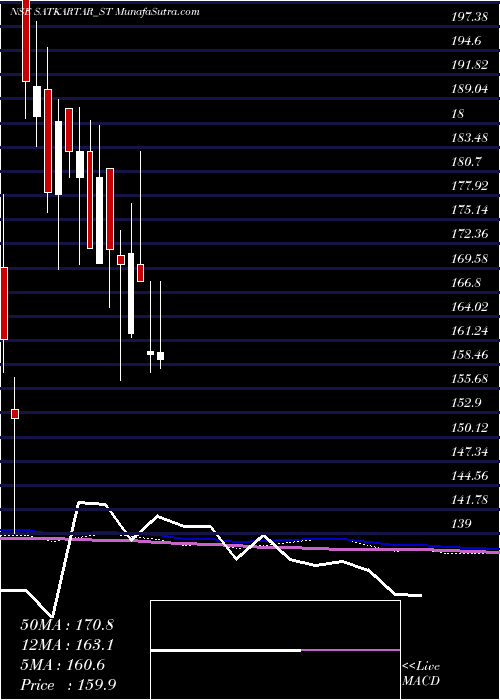The height and width of the screenshot is (700, 500).
Task: Click the 150.12 price axis label
Action: coord(469,428)
